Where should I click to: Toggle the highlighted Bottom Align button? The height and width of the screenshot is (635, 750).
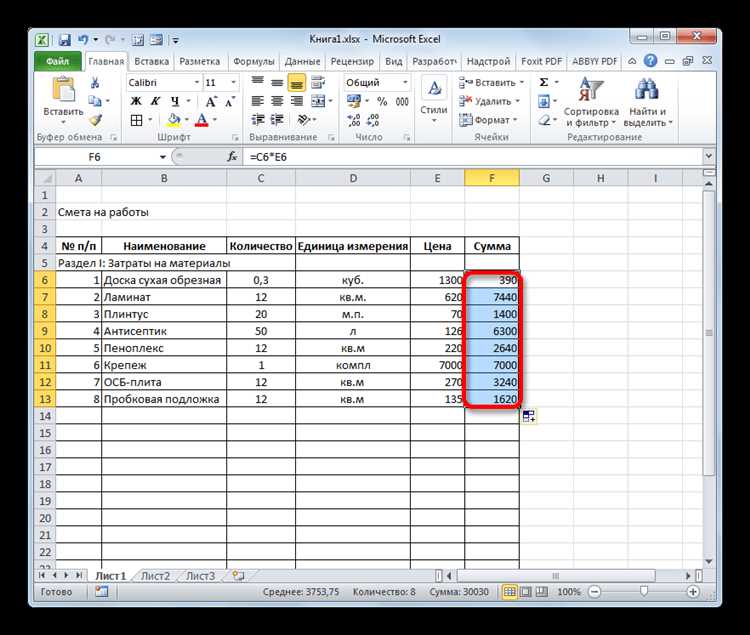click(297, 83)
